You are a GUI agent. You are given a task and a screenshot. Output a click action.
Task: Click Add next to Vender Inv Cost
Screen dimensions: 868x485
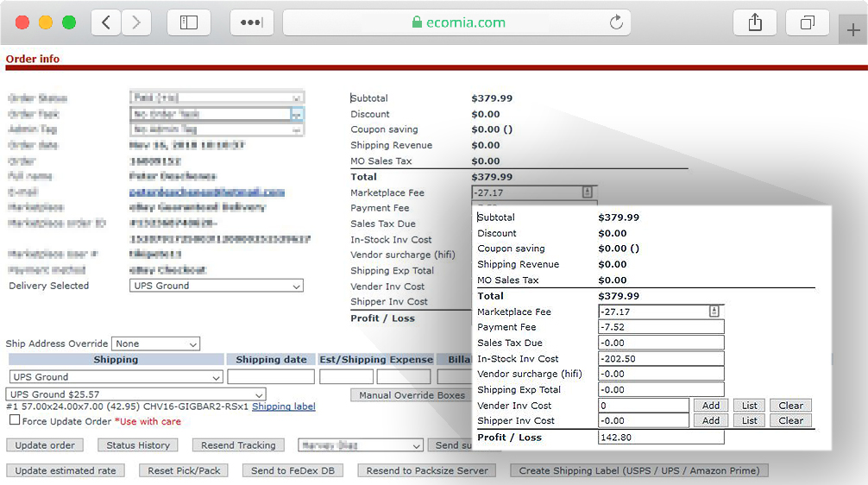click(x=710, y=406)
